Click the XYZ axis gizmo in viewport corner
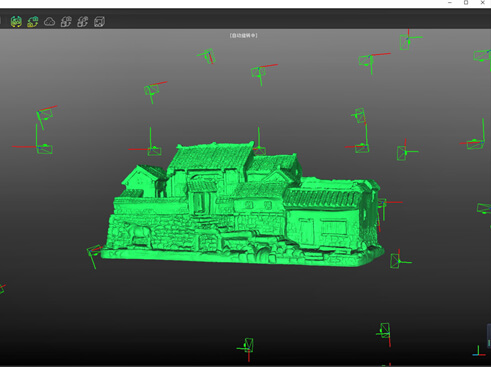 479,351
